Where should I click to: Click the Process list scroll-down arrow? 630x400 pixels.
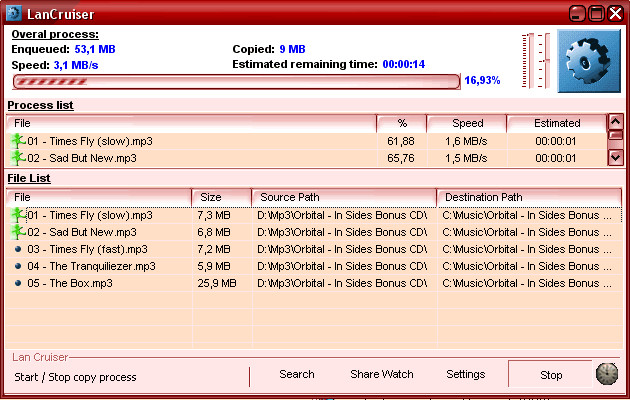pos(616,157)
